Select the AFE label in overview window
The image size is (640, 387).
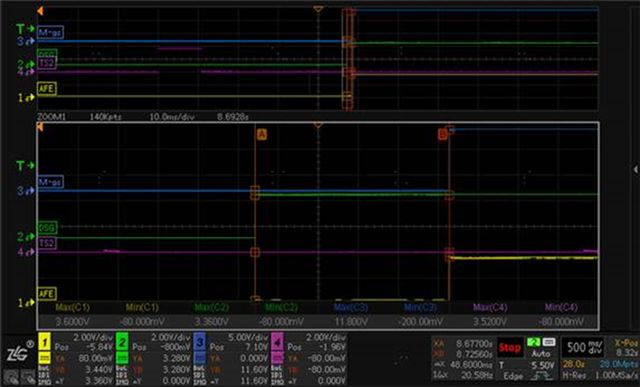(x=47, y=89)
